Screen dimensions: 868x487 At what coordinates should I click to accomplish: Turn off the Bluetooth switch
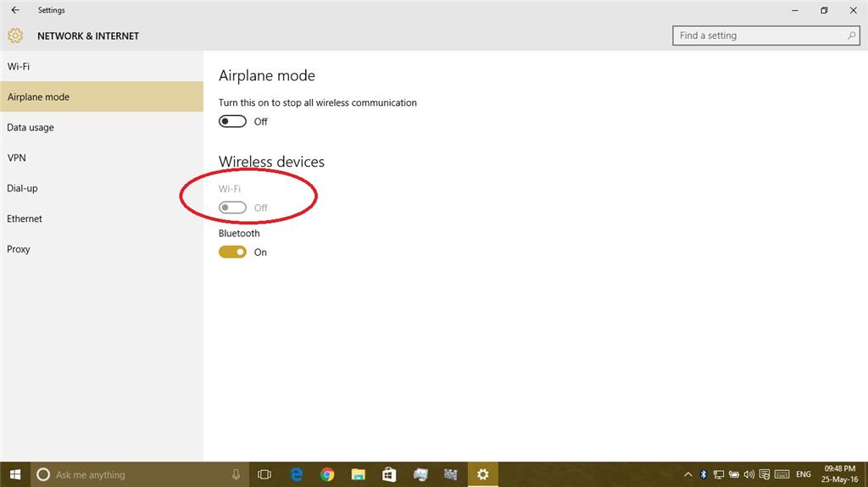[232, 252]
